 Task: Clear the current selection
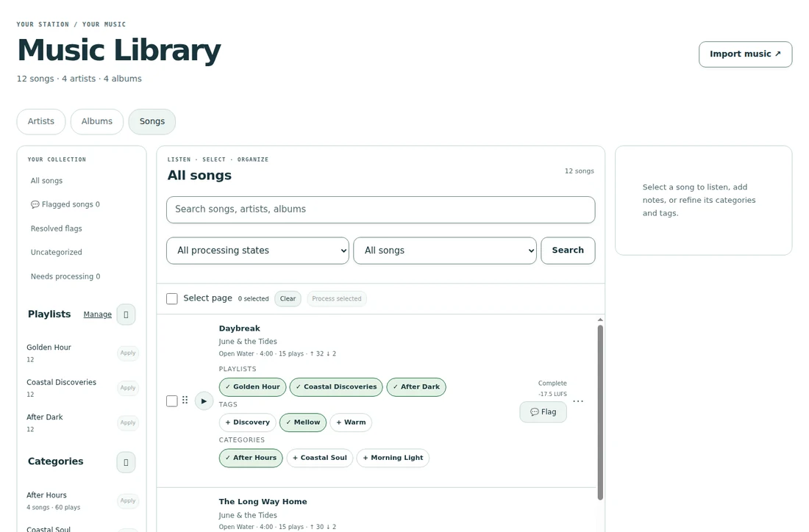tap(288, 299)
